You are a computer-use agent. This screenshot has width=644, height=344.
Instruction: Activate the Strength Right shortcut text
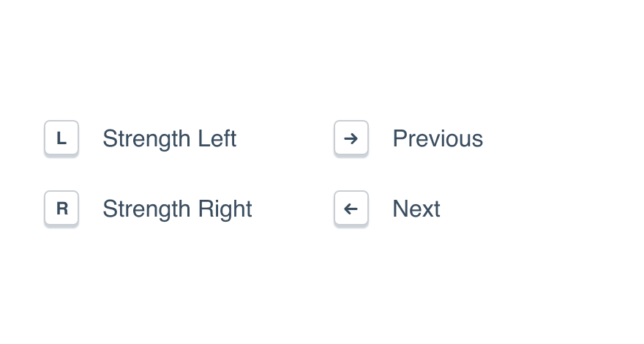177,209
